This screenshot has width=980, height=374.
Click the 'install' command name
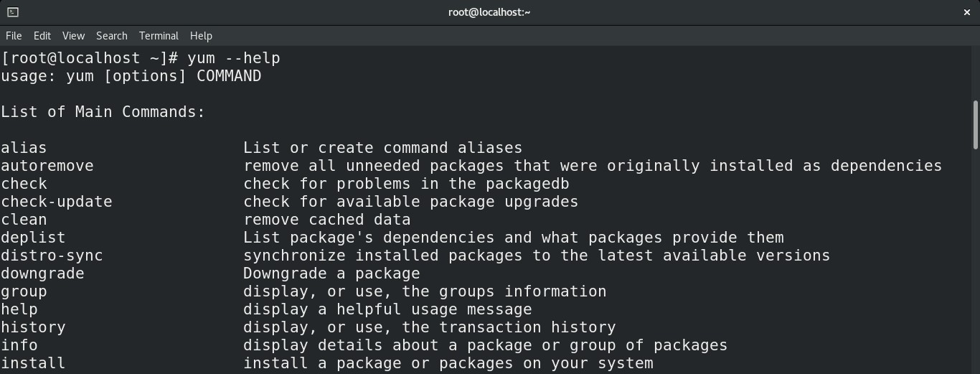pos(33,363)
